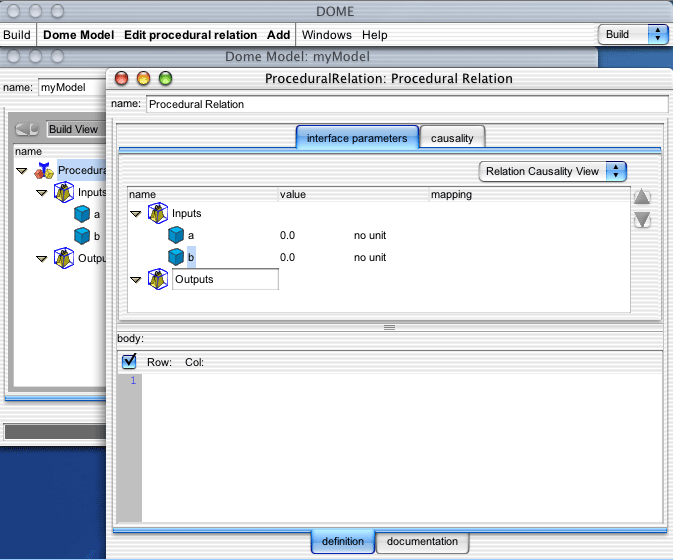
Task: Click cube icon for b in myModel tree
Action: (x=82, y=236)
